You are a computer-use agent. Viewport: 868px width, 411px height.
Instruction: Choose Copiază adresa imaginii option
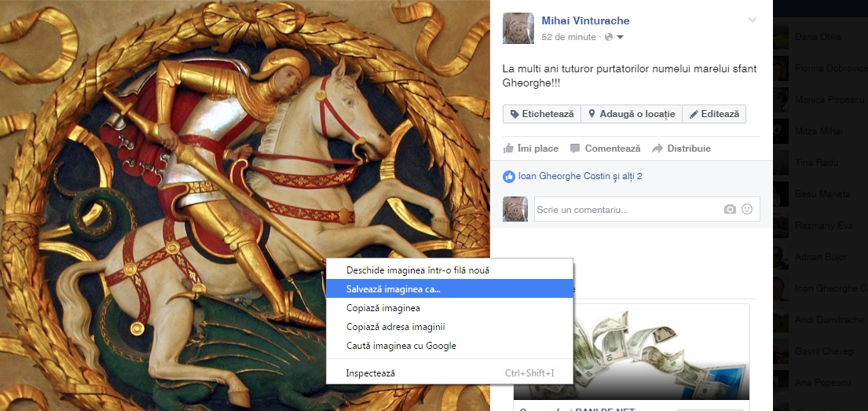(x=396, y=327)
